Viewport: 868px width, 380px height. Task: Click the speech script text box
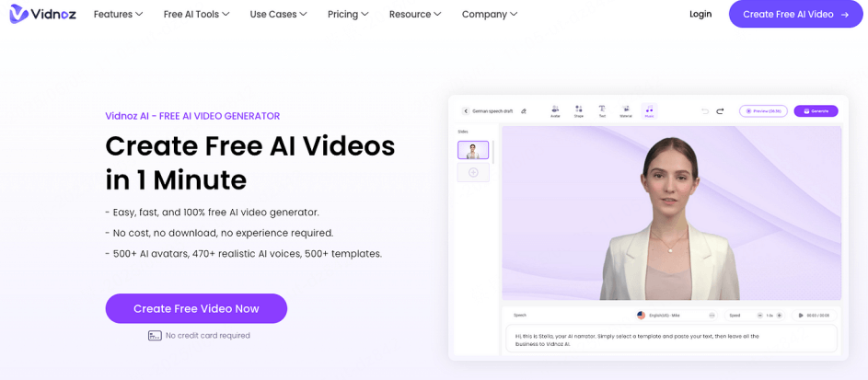[x=672, y=340]
